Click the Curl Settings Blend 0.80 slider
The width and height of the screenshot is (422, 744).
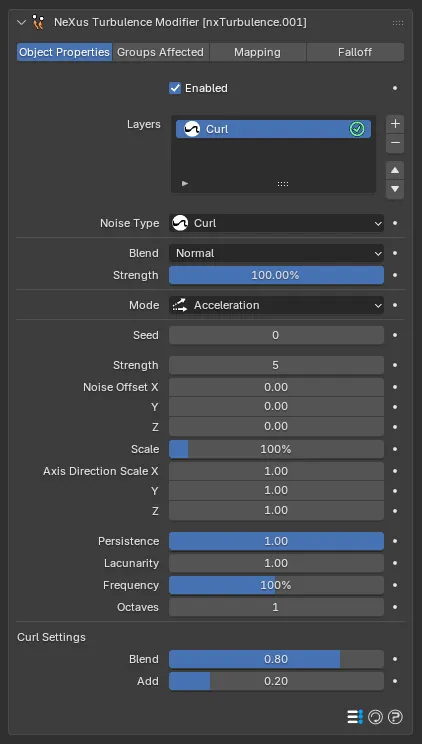(x=276, y=660)
